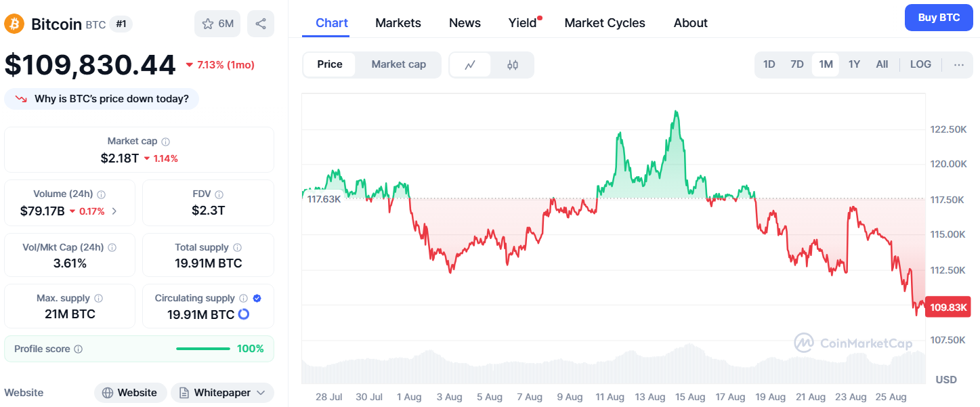This screenshot has height=407, width=980.
Task: Click the star watchlist icon showing 6M
Action: click(x=217, y=22)
